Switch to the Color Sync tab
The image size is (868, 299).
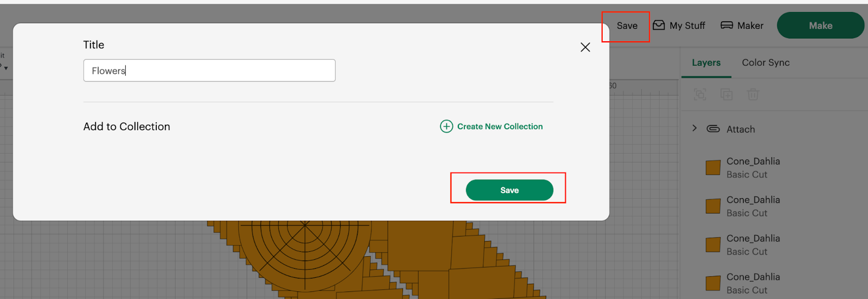[x=765, y=62]
